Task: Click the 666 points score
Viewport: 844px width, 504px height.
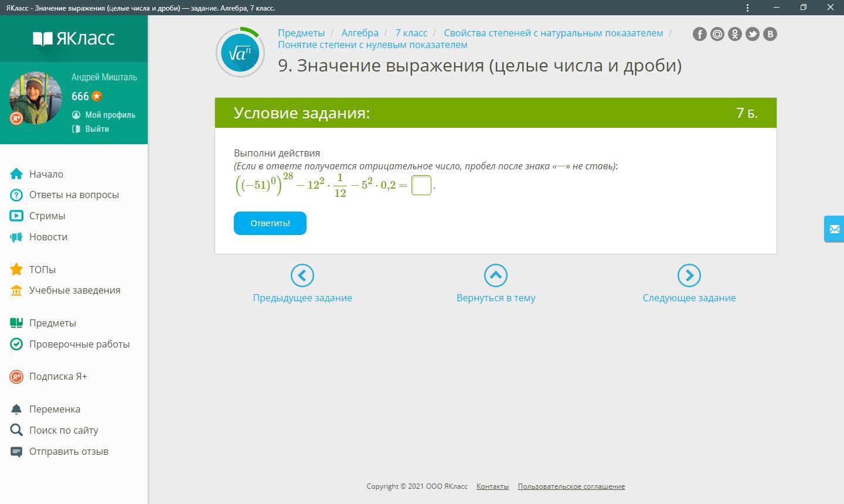Action: pos(80,97)
